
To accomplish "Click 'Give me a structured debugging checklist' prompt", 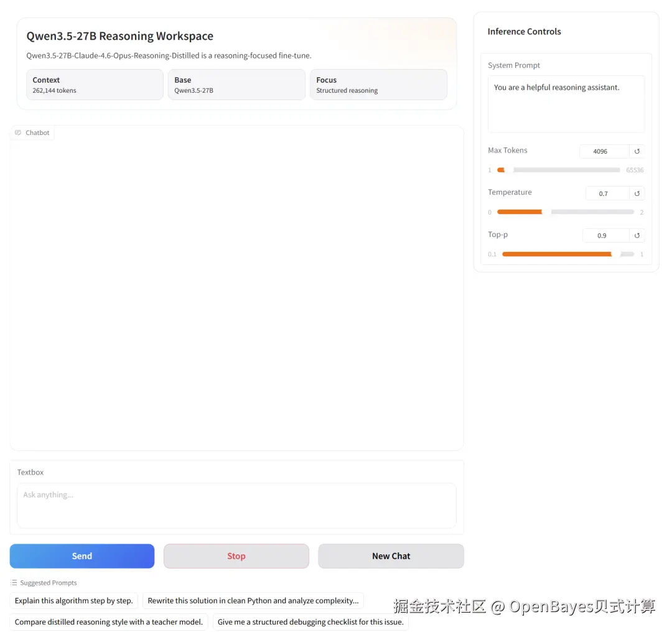I will pyautogui.click(x=310, y=621).
